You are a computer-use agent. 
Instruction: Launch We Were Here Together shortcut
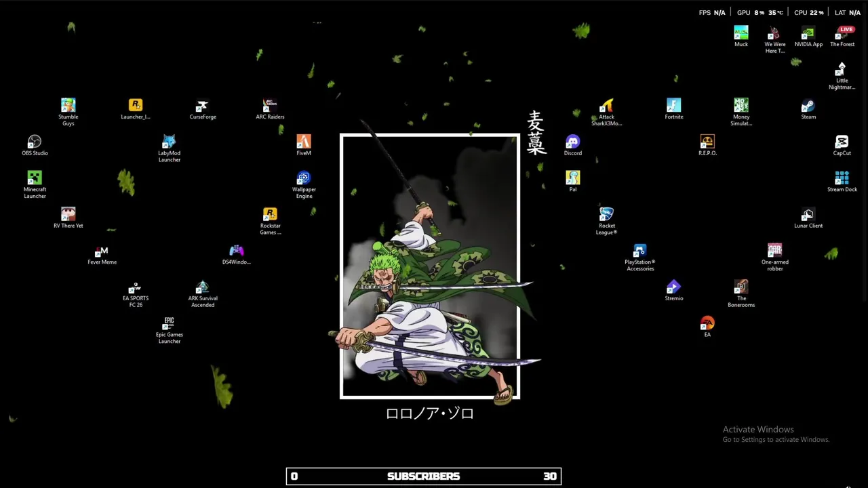pyautogui.click(x=774, y=39)
